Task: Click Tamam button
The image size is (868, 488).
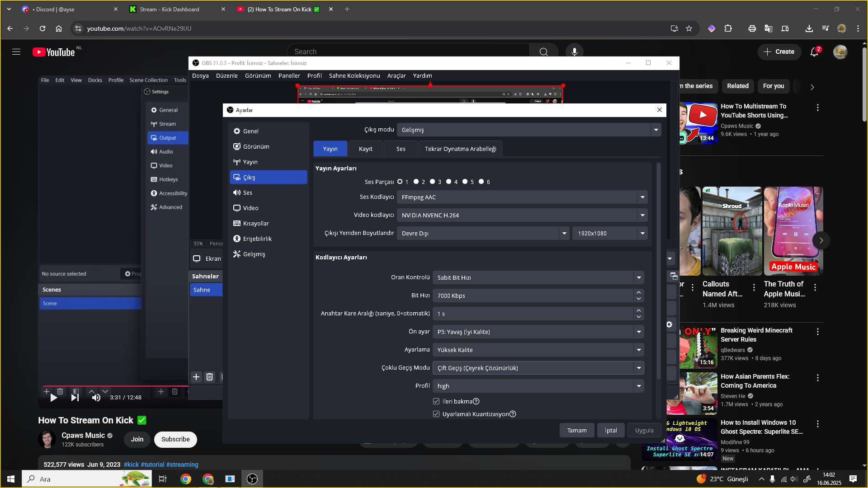Action: (577, 430)
